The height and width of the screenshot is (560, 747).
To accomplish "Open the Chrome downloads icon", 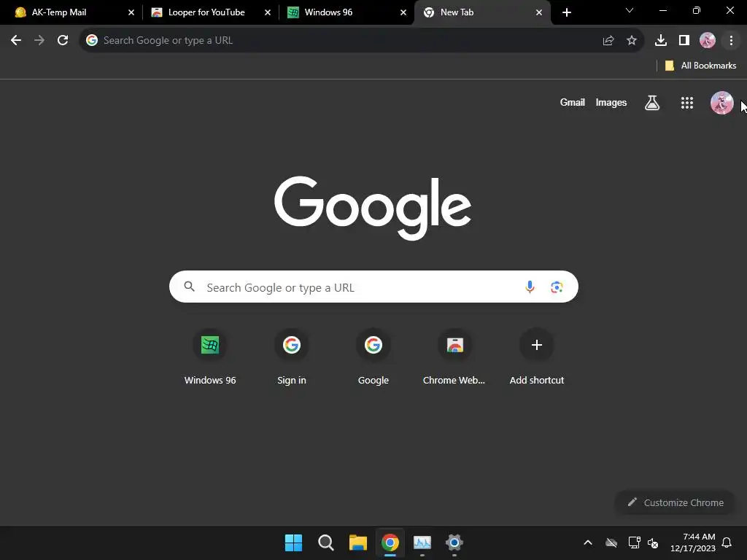I will (661, 41).
